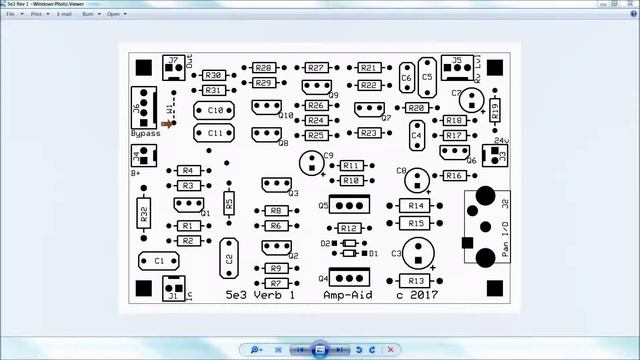Go to the previous image
The image size is (640, 360).
[300, 350]
